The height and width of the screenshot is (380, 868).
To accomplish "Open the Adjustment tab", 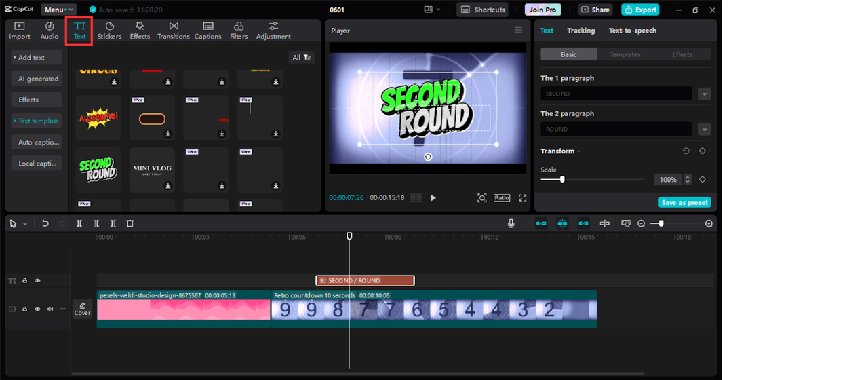I will (x=273, y=31).
